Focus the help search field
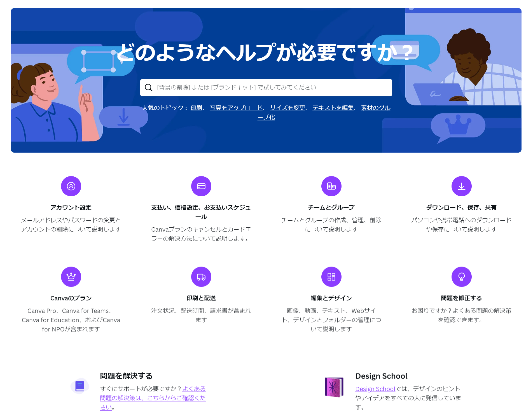The width and height of the screenshot is (526, 420). coord(266,88)
